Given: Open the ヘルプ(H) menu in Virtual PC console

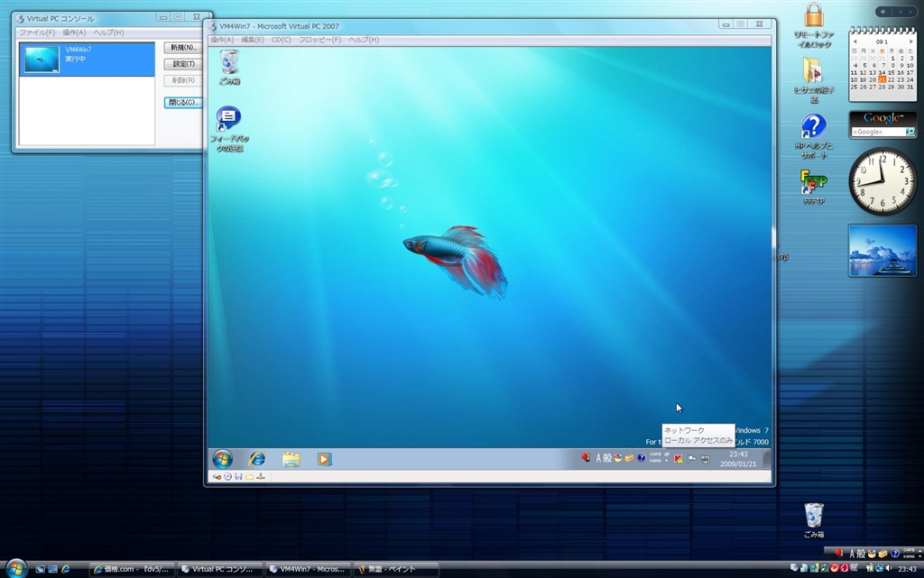Looking at the screenshot, I should coord(108,33).
